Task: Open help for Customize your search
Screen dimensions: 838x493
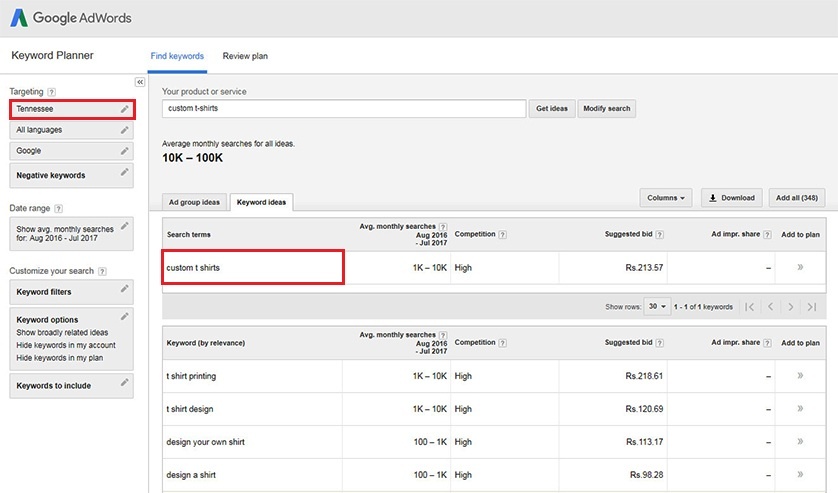Action: pos(102,271)
